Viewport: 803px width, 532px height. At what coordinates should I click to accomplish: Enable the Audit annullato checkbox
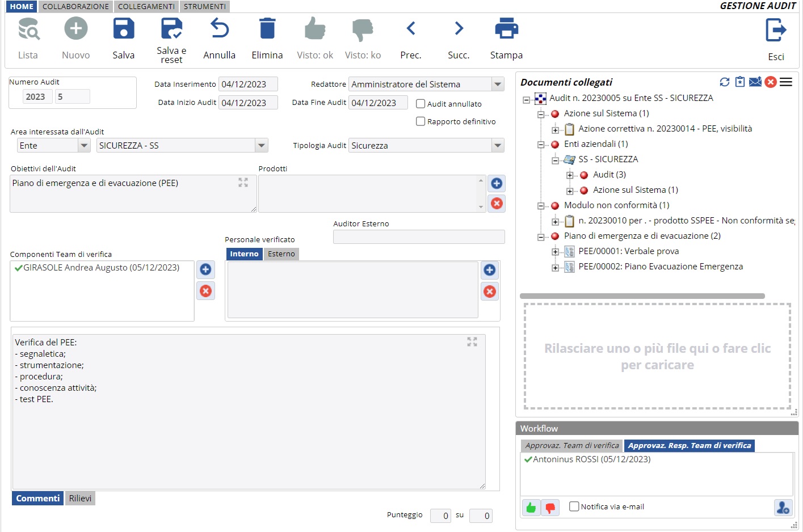click(421, 104)
